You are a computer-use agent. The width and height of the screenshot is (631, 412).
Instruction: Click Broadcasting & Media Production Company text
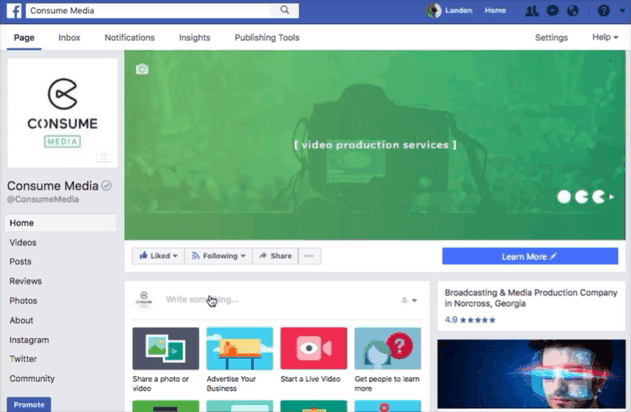coord(531,298)
